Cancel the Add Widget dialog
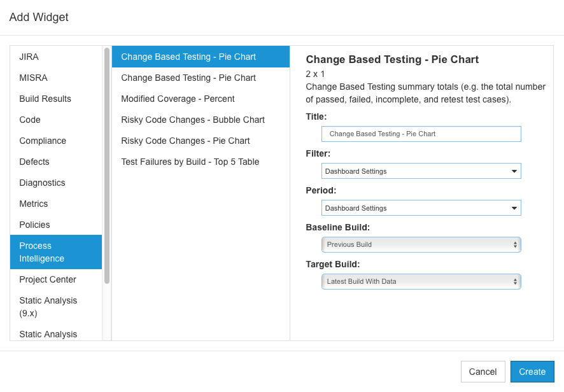The image size is (564, 392). [483, 372]
